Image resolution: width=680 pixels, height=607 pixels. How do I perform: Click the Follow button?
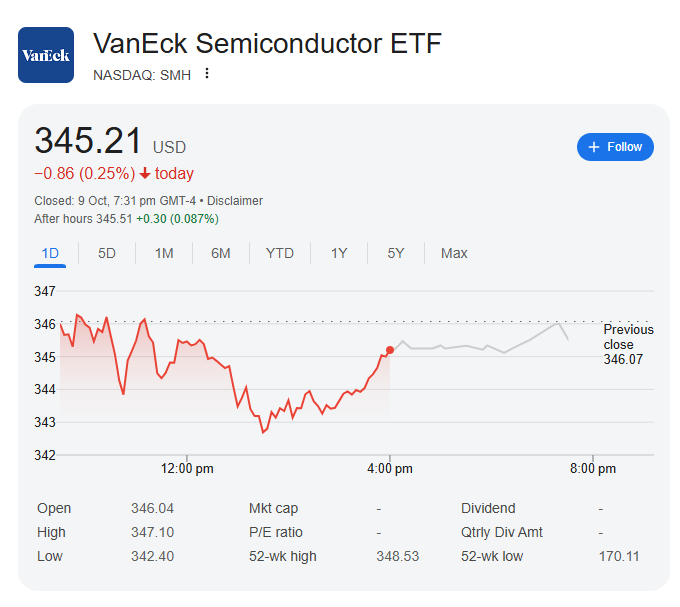click(x=615, y=147)
